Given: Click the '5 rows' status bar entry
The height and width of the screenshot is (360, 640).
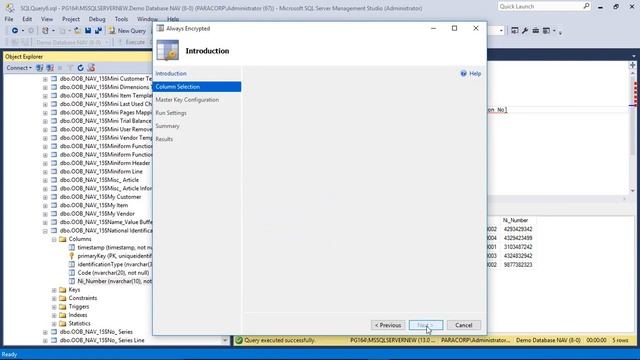Looking at the screenshot, I should [620, 340].
